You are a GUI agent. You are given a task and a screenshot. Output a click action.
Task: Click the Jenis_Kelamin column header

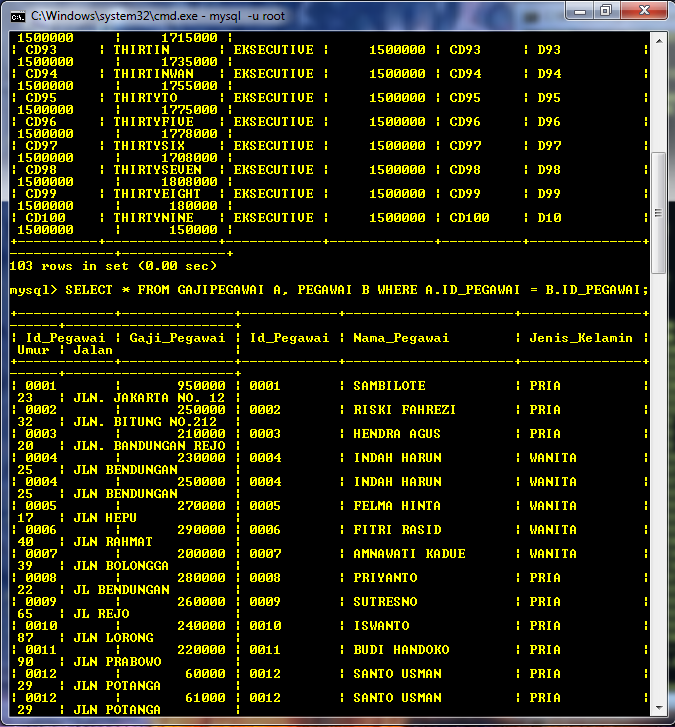581,338
